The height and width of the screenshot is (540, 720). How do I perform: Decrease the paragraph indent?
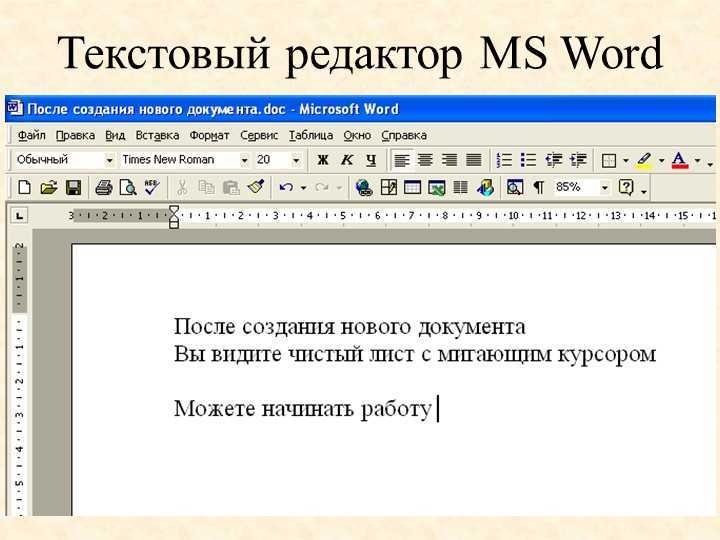(x=553, y=160)
